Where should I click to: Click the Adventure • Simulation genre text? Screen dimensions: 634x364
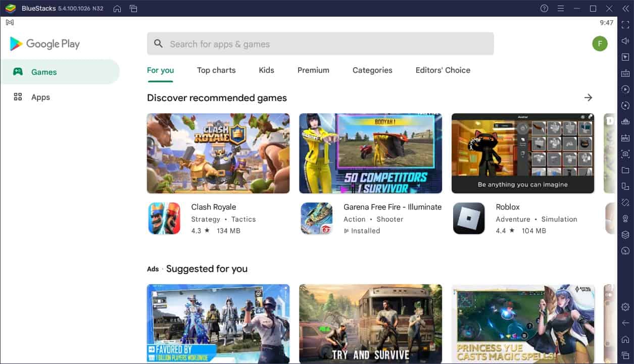[x=537, y=219]
